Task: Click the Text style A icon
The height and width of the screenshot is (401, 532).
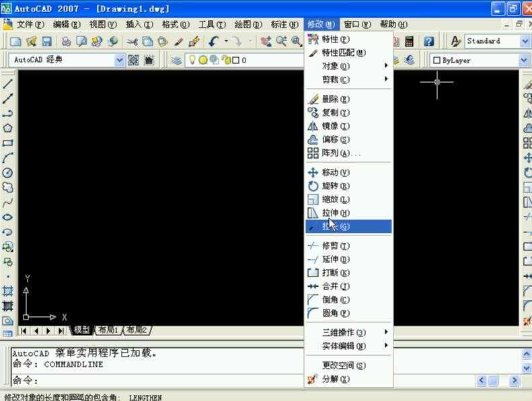Action: (455, 42)
